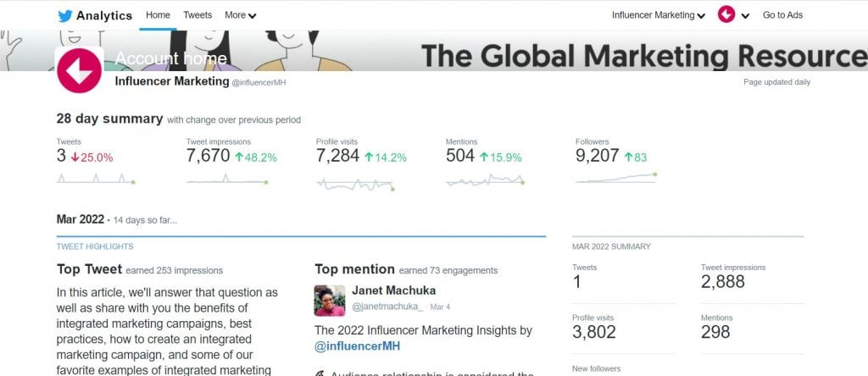868x376 pixels.
Task: Click the Tweets sparkline chart
Action: click(x=96, y=178)
